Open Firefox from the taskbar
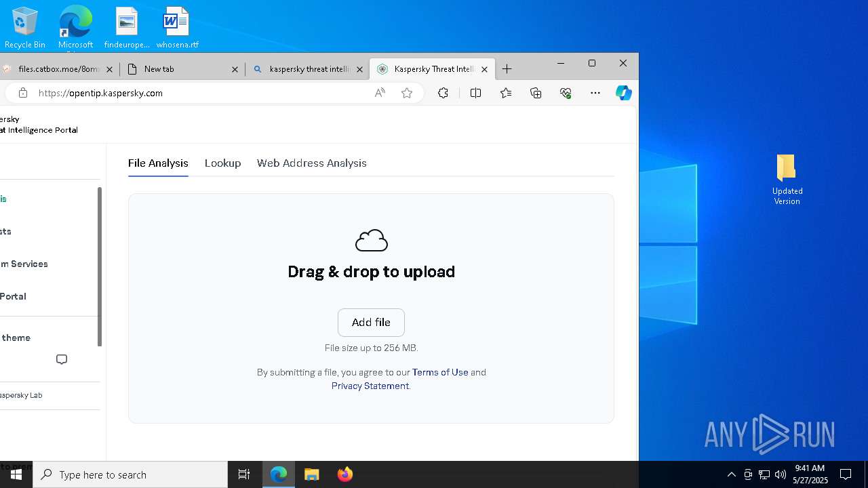This screenshot has height=488, width=868. (x=345, y=474)
